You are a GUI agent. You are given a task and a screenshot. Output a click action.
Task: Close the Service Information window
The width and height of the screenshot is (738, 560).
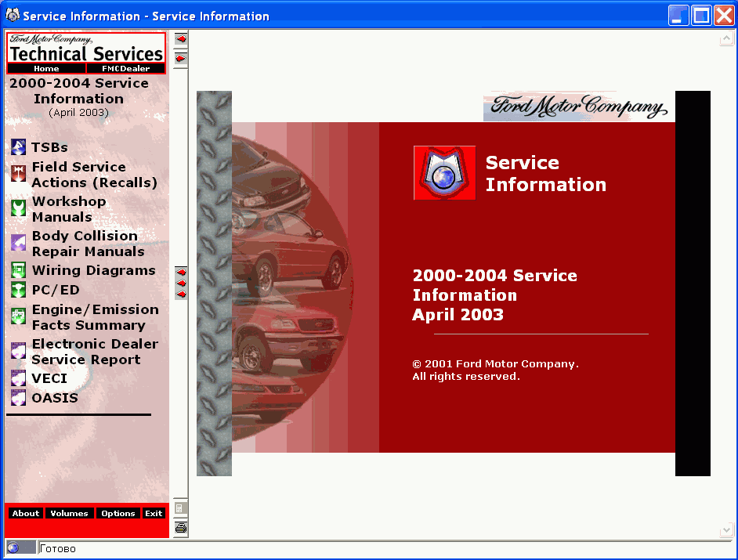tap(723, 16)
